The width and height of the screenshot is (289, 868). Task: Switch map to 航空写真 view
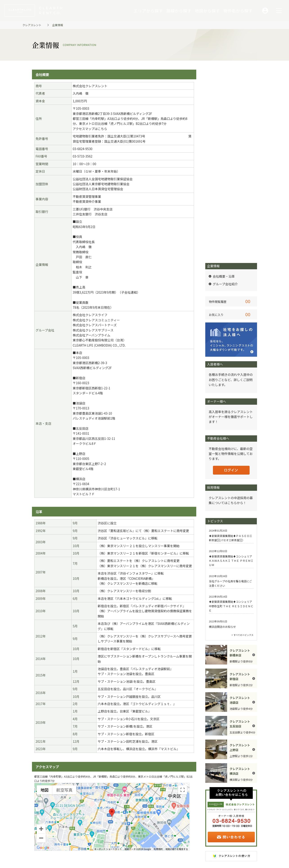64,790
